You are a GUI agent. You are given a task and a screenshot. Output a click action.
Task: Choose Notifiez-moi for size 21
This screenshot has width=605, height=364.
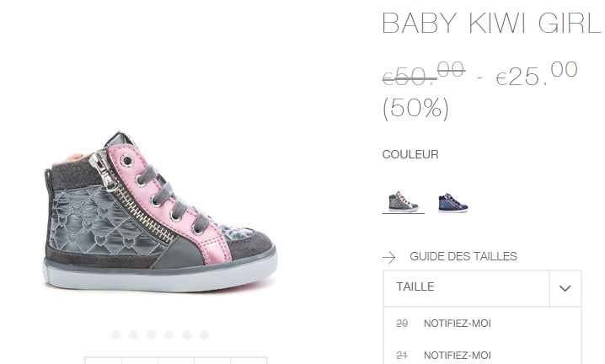pos(457,355)
